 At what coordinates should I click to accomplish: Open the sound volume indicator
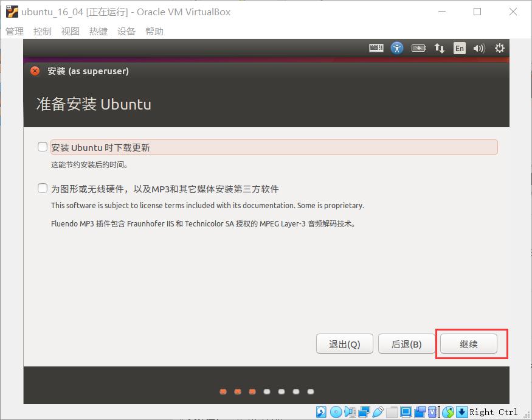[x=479, y=48]
